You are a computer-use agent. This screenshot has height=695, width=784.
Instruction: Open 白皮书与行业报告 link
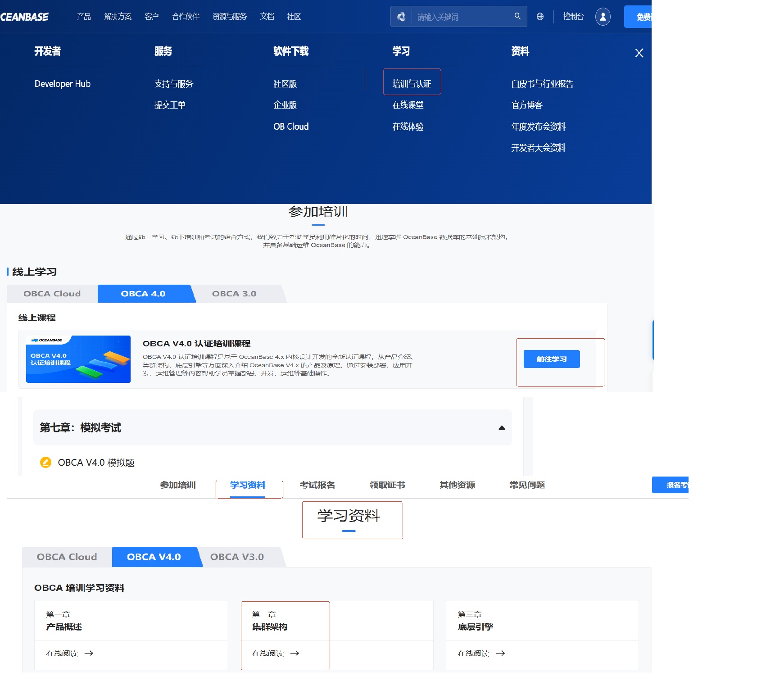(542, 84)
